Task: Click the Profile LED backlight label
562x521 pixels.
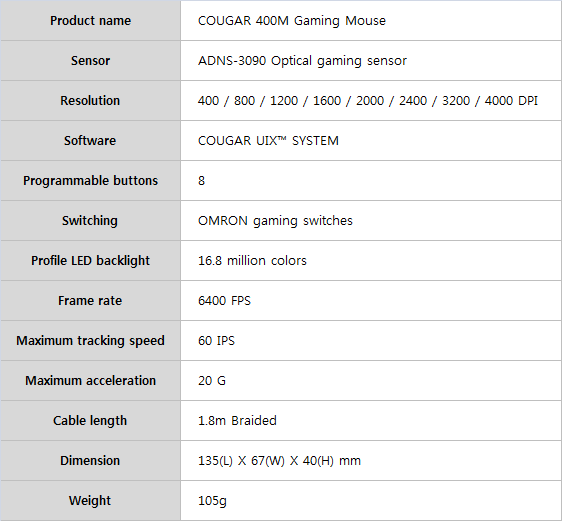Action: (90, 260)
